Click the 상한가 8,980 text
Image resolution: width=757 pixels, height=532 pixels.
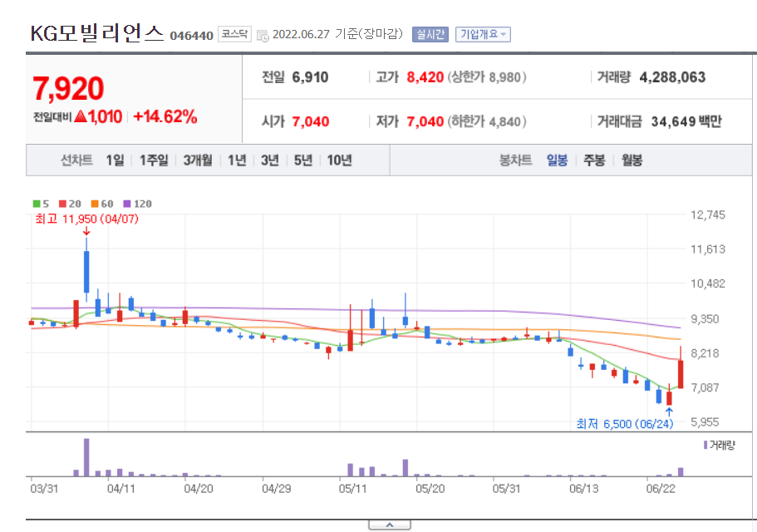[x=487, y=77]
